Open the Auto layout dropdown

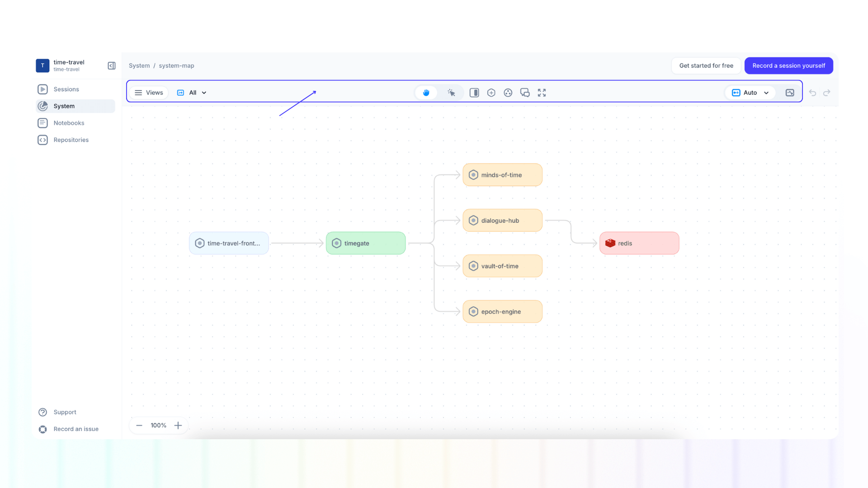[x=750, y=92]
